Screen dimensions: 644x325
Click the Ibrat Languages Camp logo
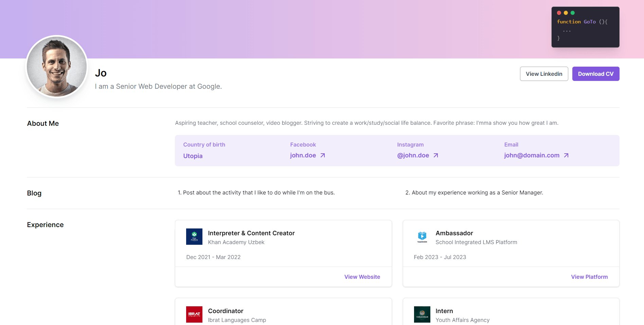[194, 314]
